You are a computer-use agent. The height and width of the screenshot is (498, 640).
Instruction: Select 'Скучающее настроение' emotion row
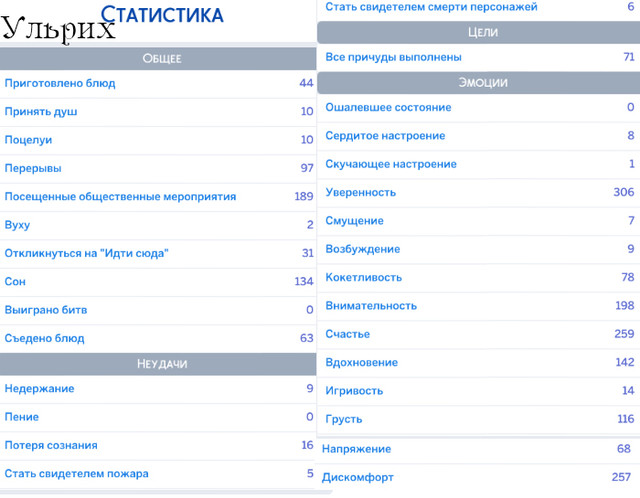pos(478,164)
